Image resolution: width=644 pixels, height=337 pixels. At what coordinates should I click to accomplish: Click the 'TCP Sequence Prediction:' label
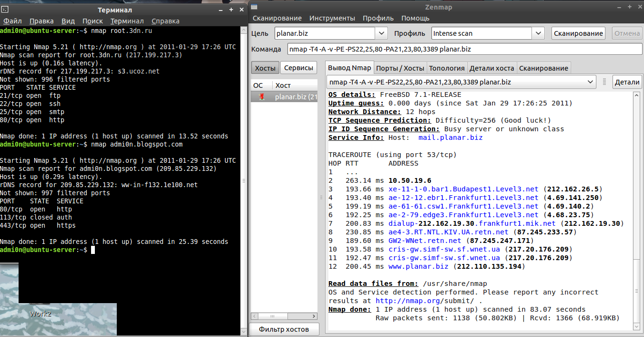coord(380,120)
